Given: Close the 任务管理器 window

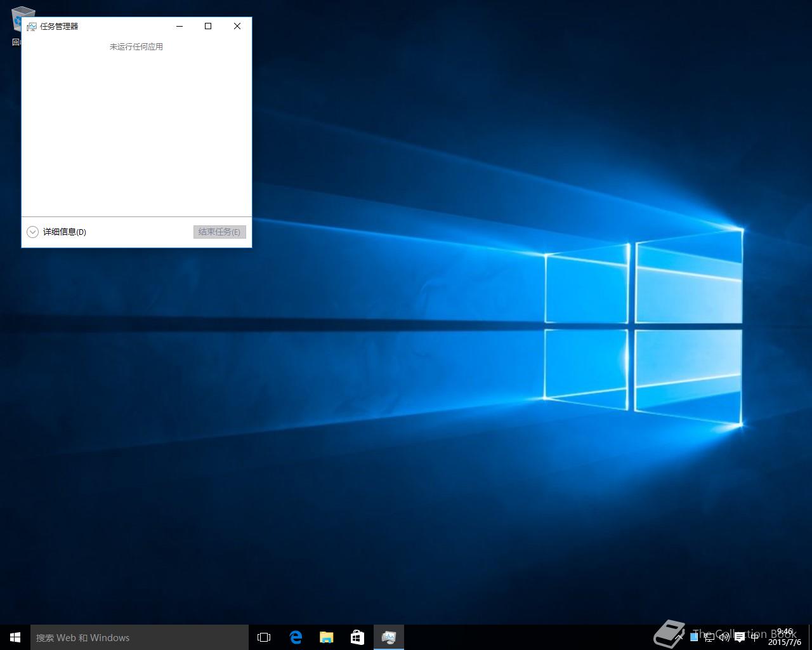Looking at the screenshot, I should pos(237,26).
